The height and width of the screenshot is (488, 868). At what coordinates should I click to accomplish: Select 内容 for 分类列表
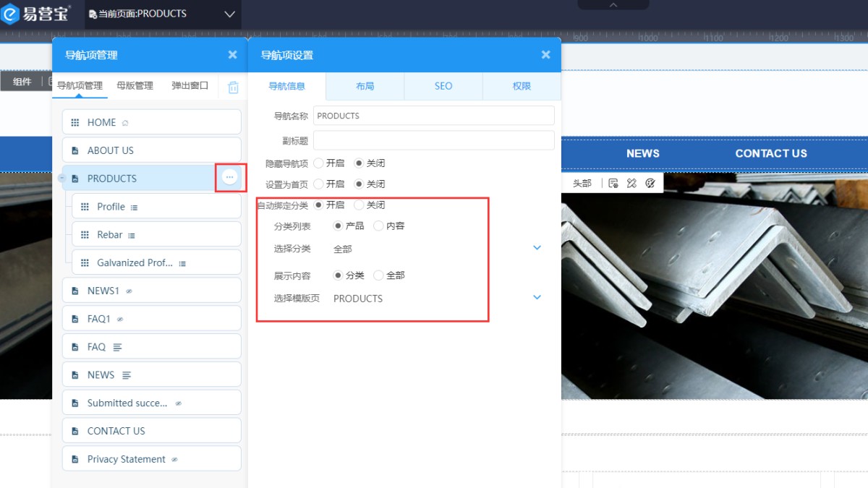378,226
